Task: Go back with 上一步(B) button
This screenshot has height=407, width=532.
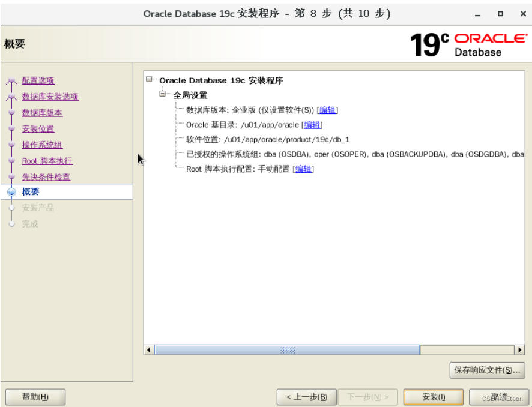Action: click(307, 397)
